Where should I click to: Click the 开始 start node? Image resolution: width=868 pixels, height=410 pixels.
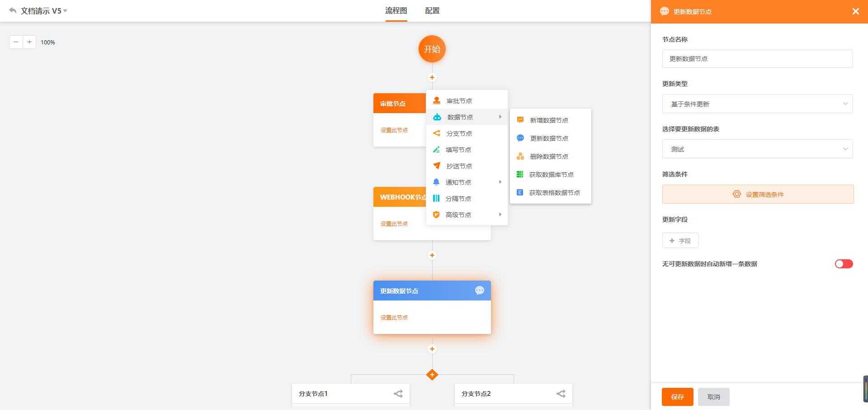(x=432, y=49)
